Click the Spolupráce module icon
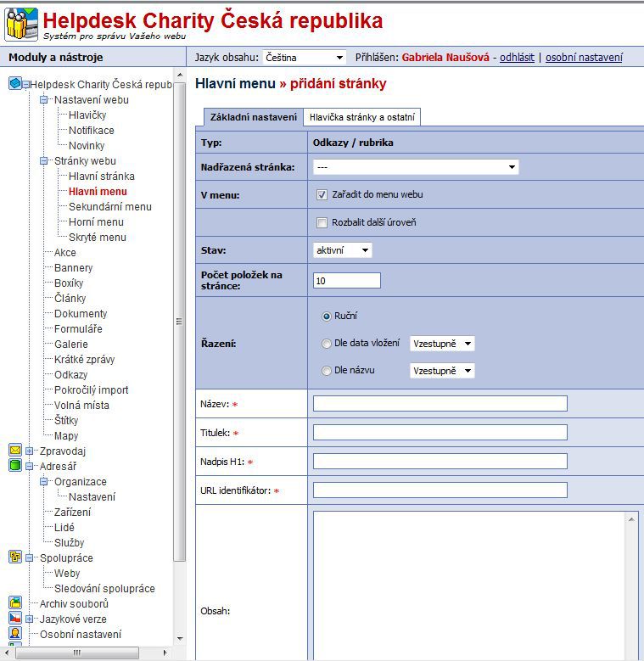 click(15, 557)
